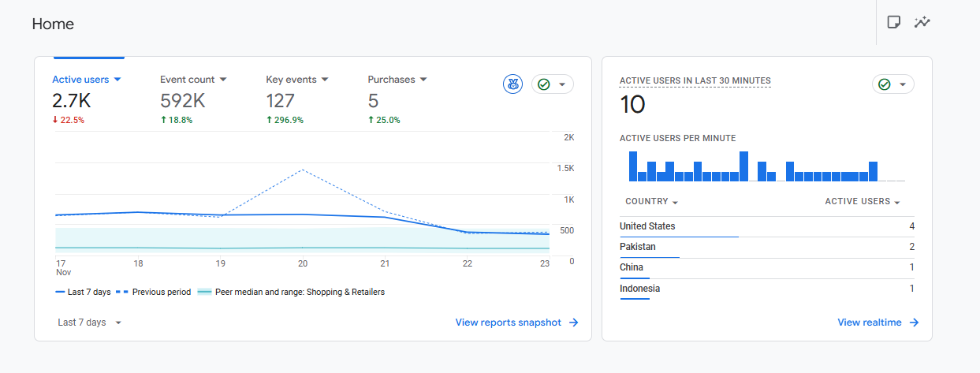Viewport: 980px width, 373px height.
Task: Click arrow beside View reports snapshot
Action: coord(574,323)
